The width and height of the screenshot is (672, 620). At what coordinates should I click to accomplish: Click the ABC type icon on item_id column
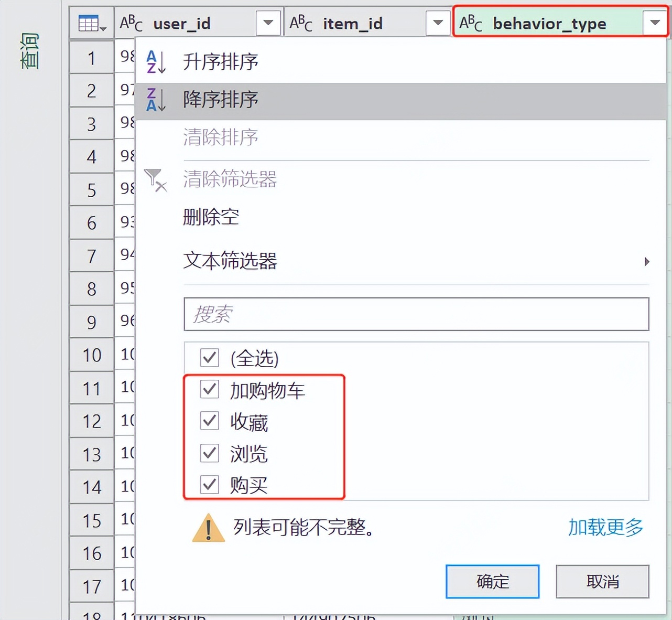pos(301,23)
